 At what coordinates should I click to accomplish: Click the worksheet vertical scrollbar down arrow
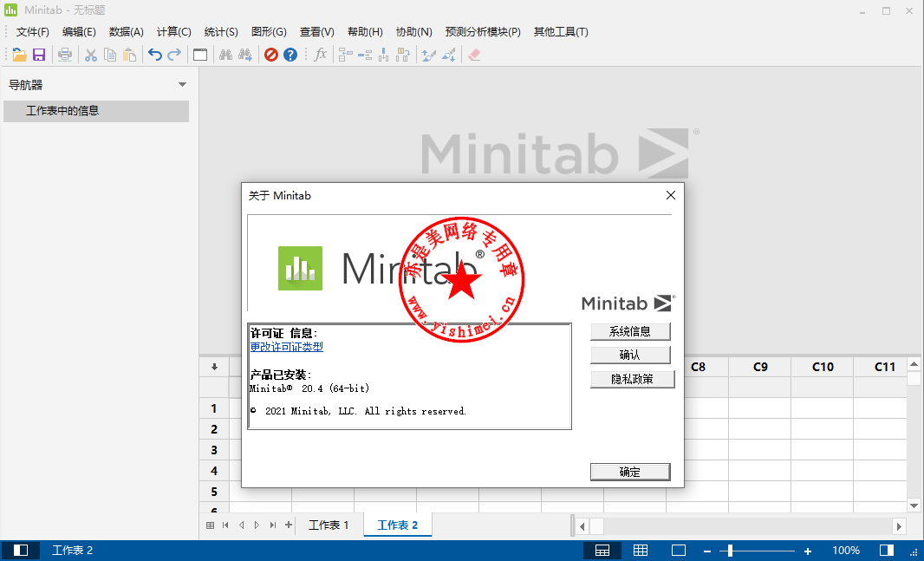click(x=914, y=506)
